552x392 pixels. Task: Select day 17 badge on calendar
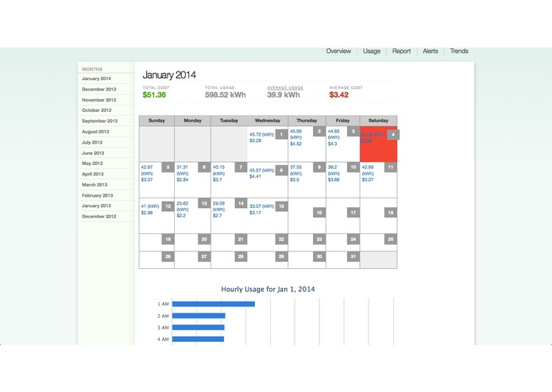(x=353, y=213)
